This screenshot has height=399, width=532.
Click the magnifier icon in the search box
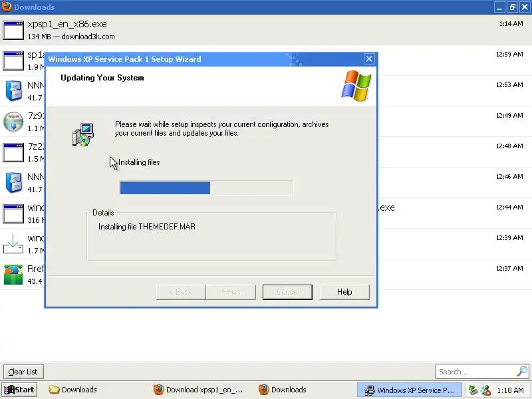[522, 371]
